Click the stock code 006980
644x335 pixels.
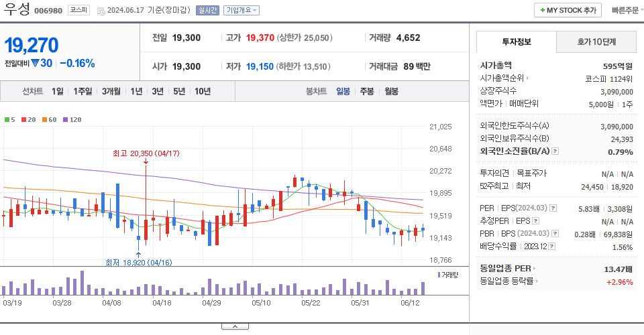click(x=48, y=11)
